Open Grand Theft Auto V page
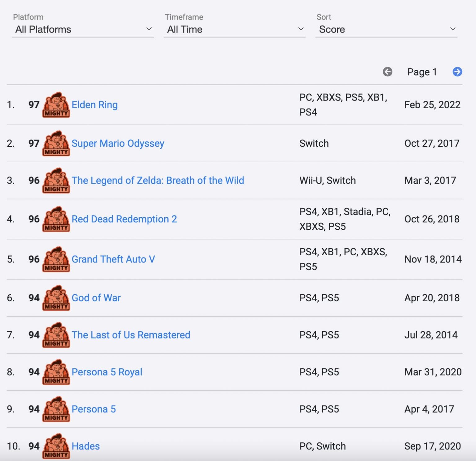This screenshot has height=461, width=476. (x=113, y=259)
